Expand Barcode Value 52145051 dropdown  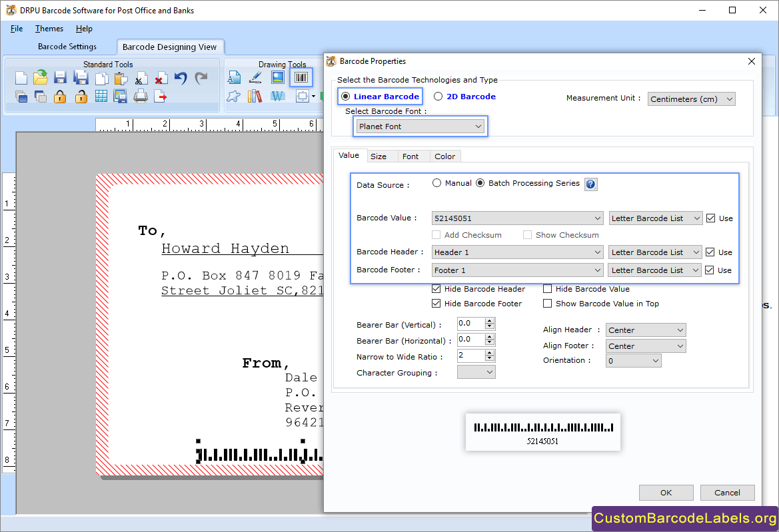pos(518,218)
